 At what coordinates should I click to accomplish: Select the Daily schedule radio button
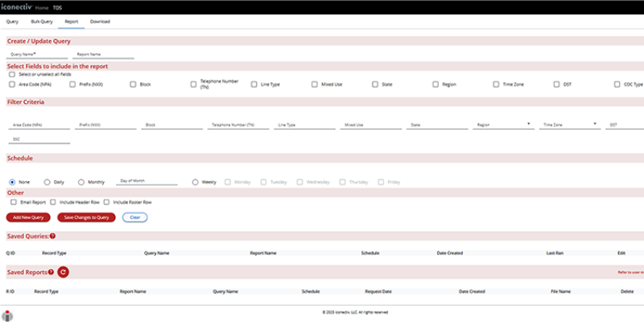click(47, 182)
